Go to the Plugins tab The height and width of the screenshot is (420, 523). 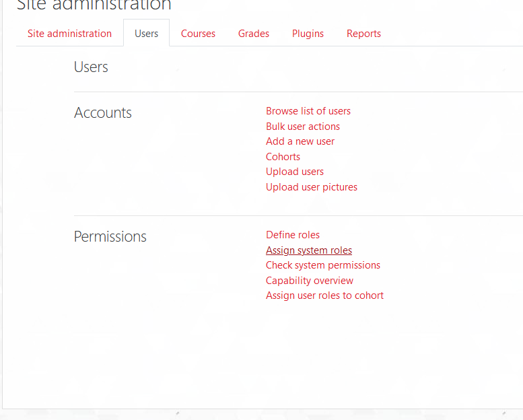pos(308,34)
